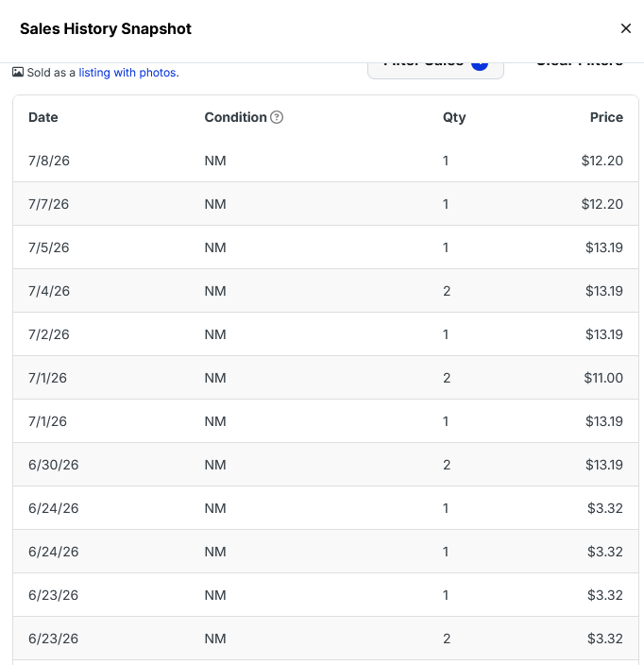Select the 6/30/26 sale row

click(326, 465)
